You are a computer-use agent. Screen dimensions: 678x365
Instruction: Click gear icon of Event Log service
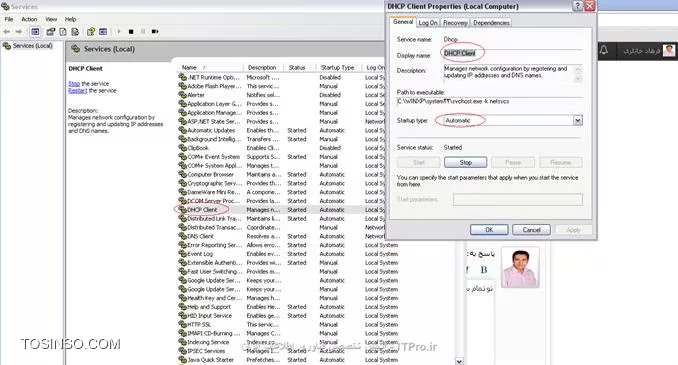click(182, 254)
